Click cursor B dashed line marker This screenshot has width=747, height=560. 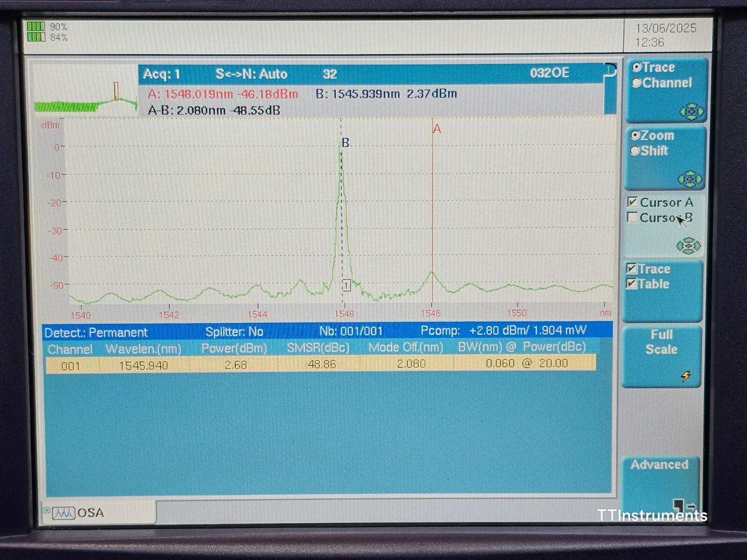click(342, 210)
